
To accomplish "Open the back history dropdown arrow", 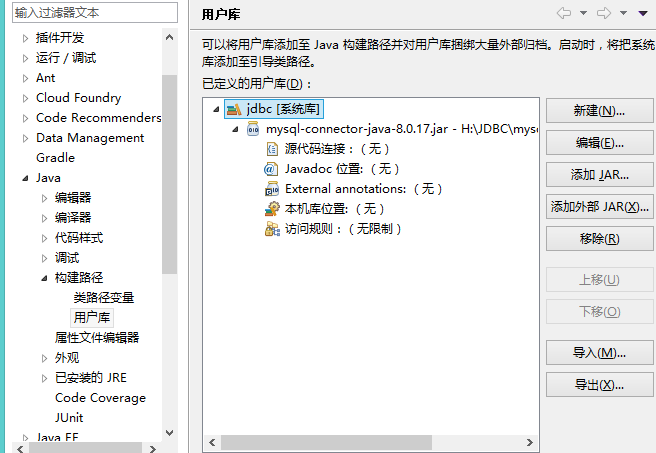I will coord(583,13).
